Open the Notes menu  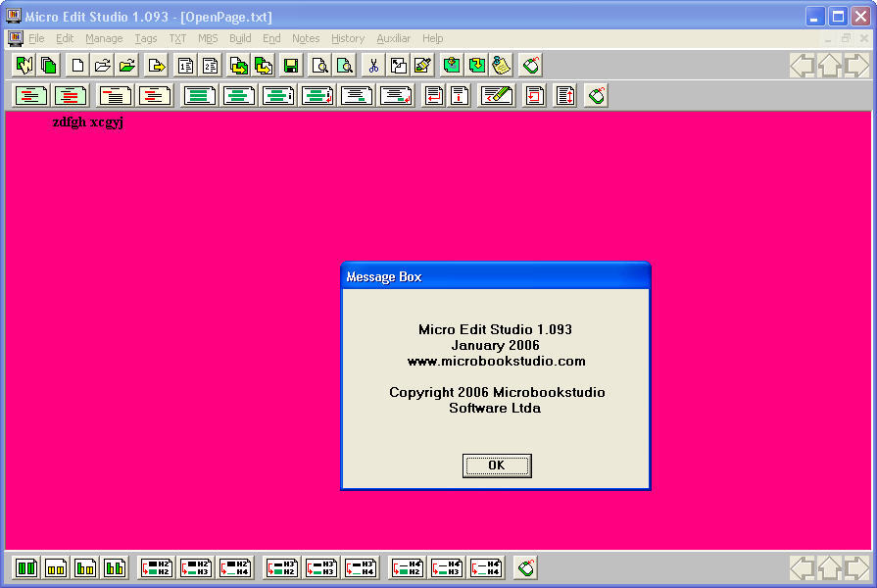click(306, 38)
